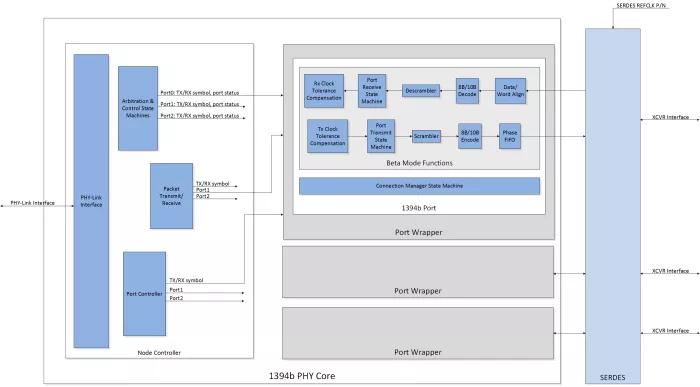The height and width of the screenshot is (387, 700).
Task: Click the bottom 'XCVR Interface' label
Action: coord(670,331)
